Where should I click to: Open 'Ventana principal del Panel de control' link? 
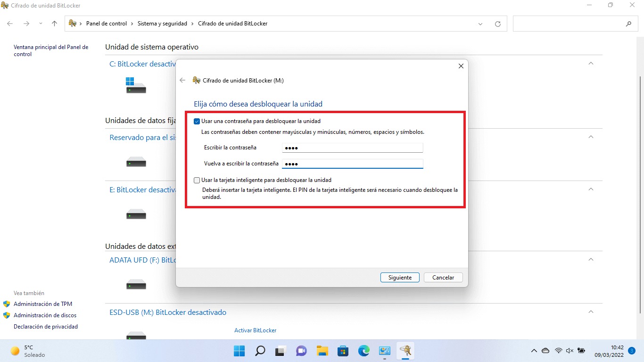pyautogui.click(x=51, y=51)
